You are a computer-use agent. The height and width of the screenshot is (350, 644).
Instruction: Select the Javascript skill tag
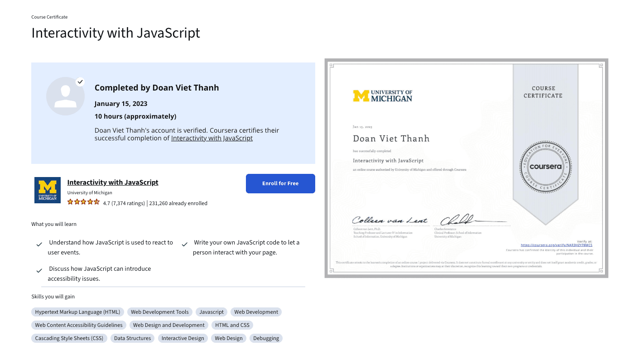tap(211, 312)
